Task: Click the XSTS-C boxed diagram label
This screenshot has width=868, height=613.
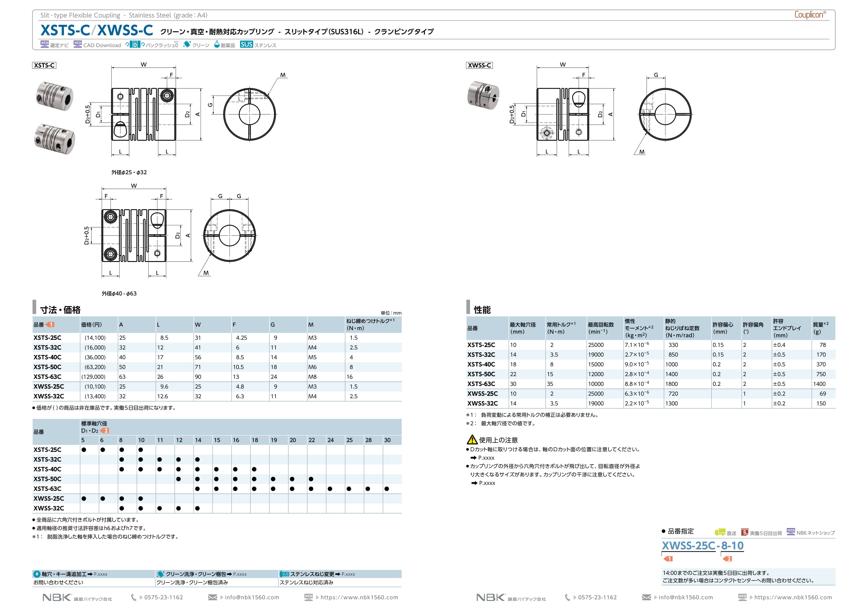Action: click(44, 65)
